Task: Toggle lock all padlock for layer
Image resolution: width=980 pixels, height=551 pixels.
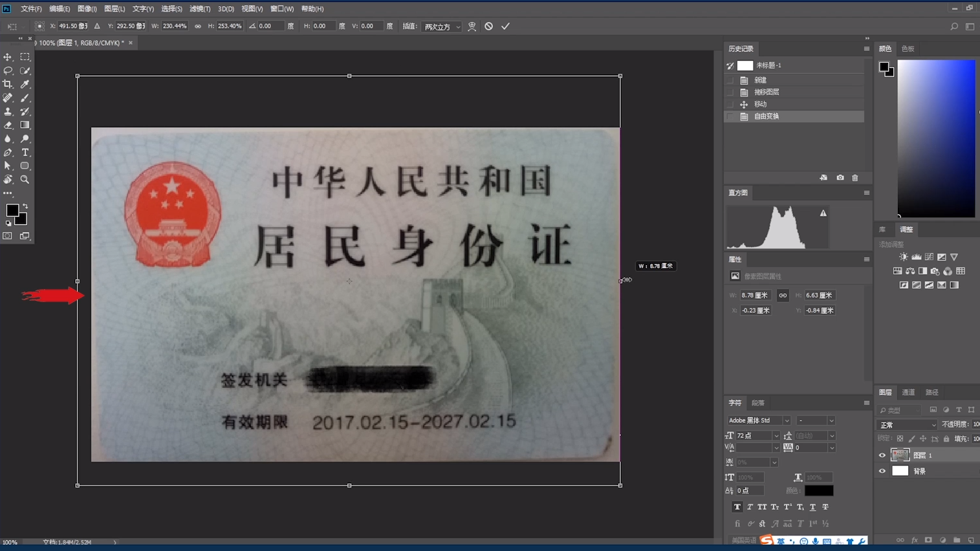Action: (946, 439)
